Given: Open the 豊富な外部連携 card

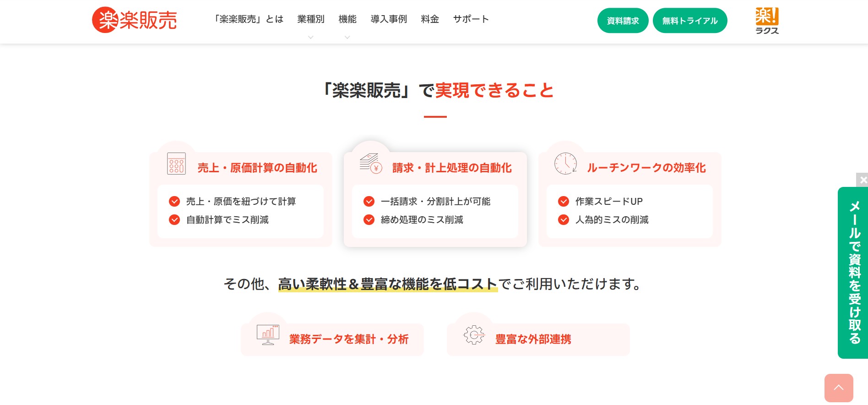Looking at the screenshot, I should 538,339.
